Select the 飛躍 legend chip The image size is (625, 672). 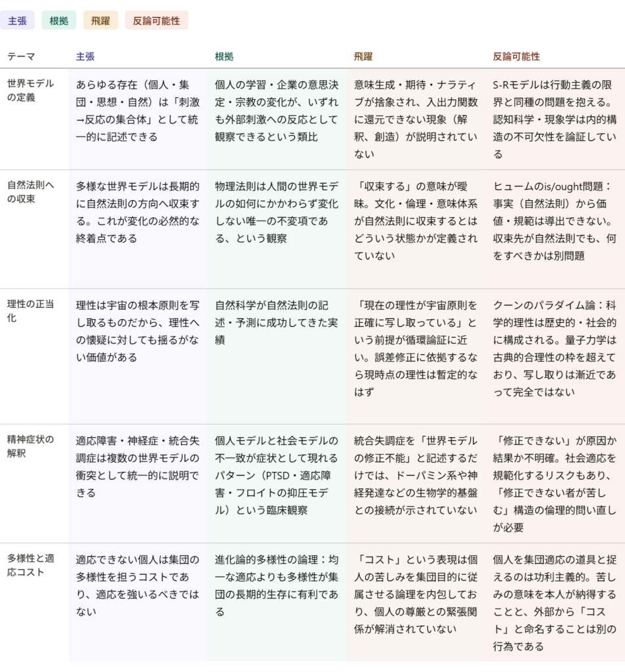click(100, 20)
